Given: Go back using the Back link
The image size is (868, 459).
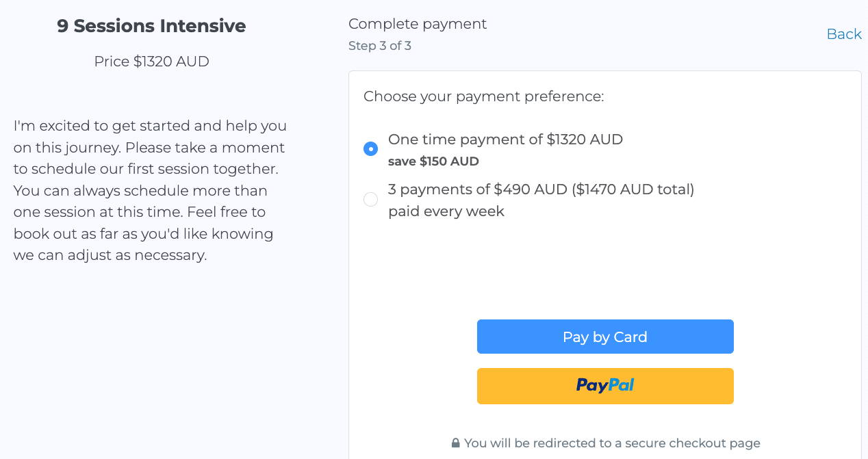Looking at the screenshot, I should [x=843, y=34].
